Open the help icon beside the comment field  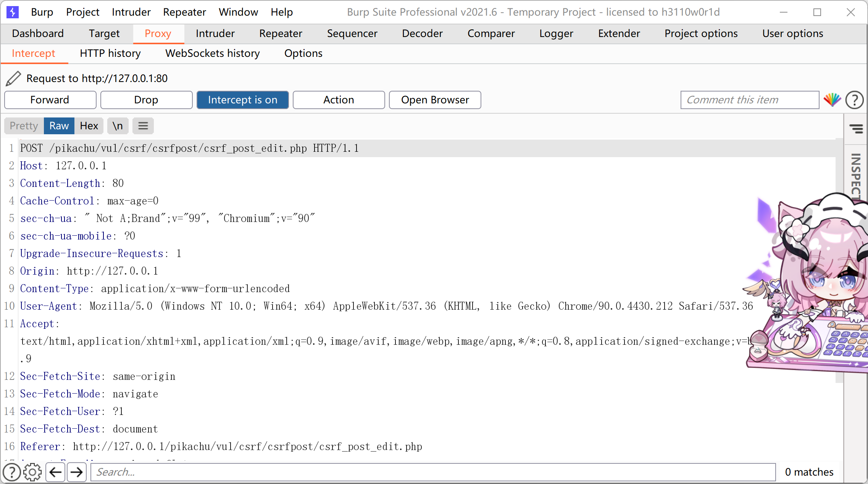pyautogui.click(x=854, y=100)
